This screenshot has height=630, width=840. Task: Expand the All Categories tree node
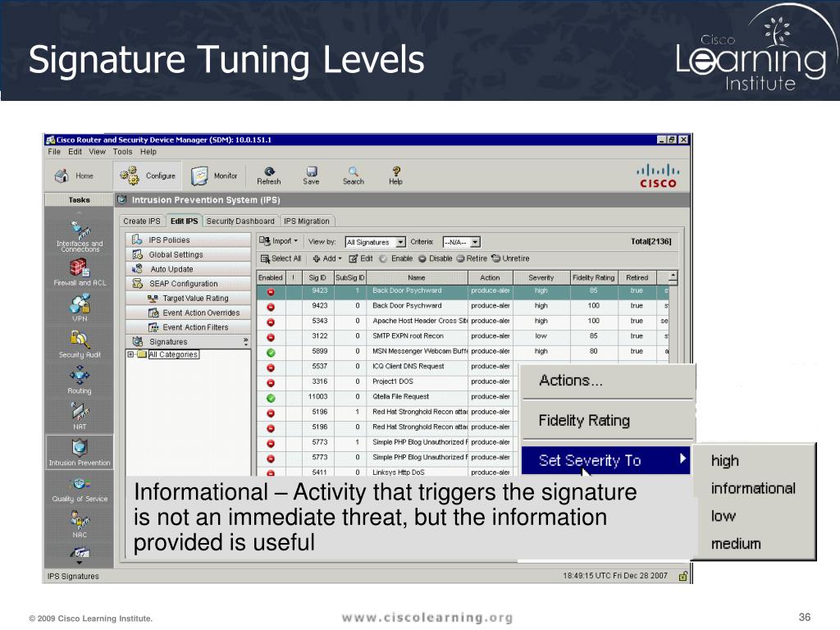point(130,354)
